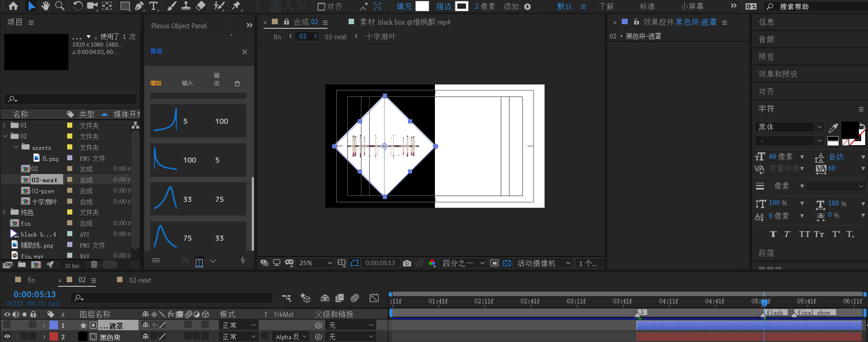868x342 pixels.
Task: Select the Zoom magnifier tool
Action: pyautogui.click(x=60, y=6)
